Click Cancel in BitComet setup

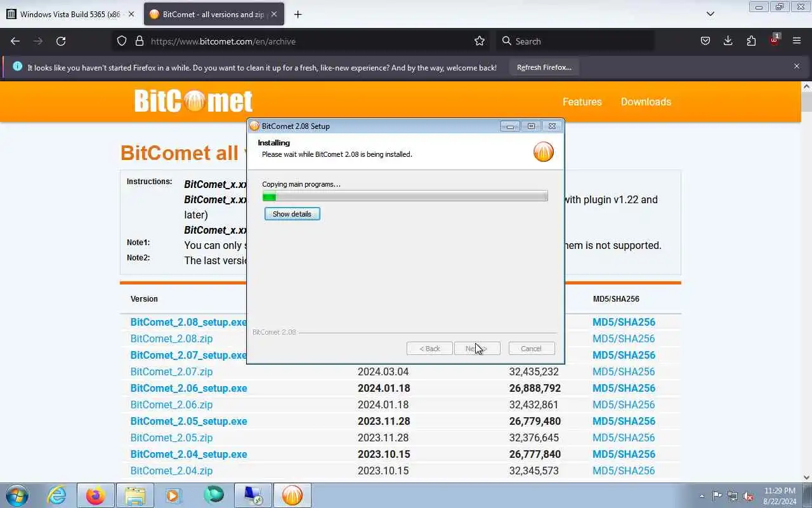tap(531, 349)
